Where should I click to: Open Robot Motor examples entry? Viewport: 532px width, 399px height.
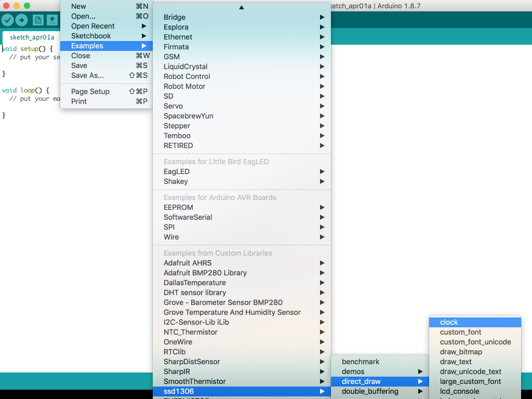[242, 86]
